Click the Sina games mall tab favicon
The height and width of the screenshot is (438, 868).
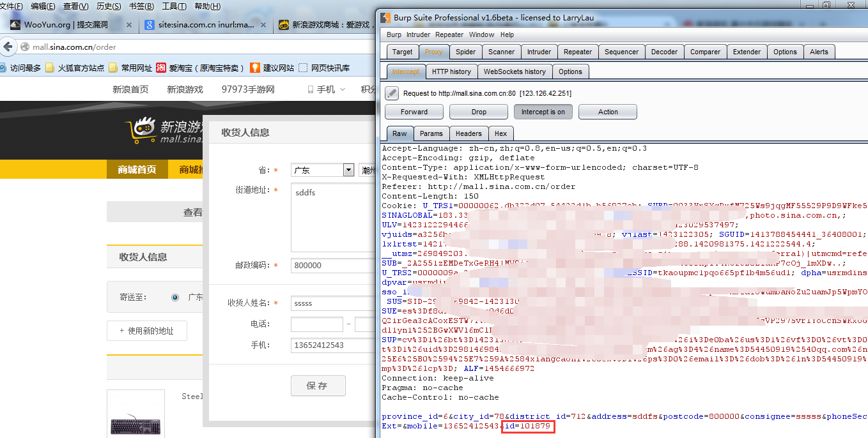tap(284, 25)
